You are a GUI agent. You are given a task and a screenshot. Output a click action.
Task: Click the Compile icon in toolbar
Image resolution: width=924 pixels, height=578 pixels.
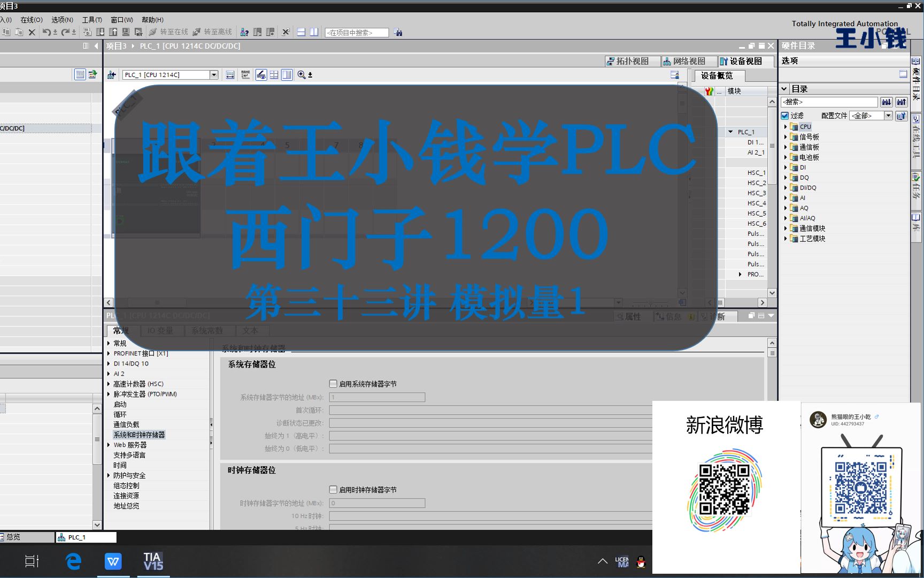tap(87, 32)
